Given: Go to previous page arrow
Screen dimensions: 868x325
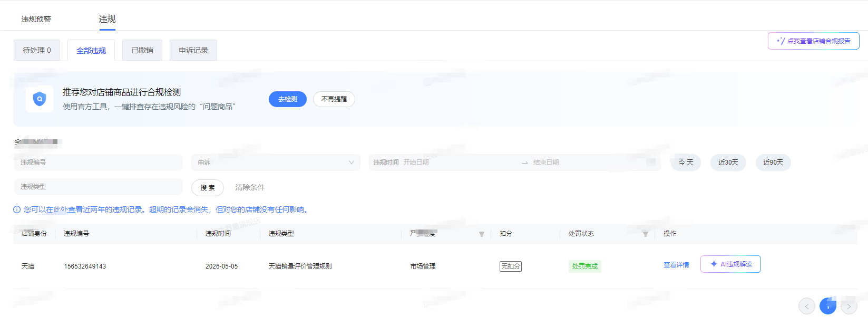Looking at the screenshot, I should coord(807,306).
